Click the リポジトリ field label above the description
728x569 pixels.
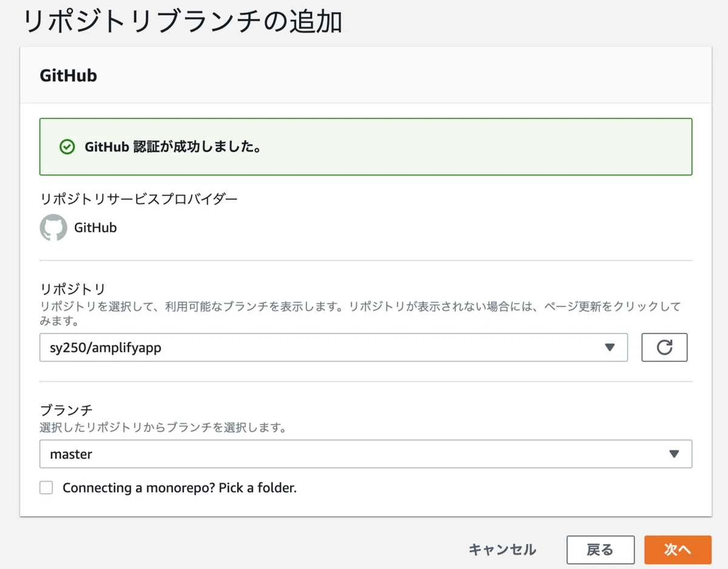(73, 289)
